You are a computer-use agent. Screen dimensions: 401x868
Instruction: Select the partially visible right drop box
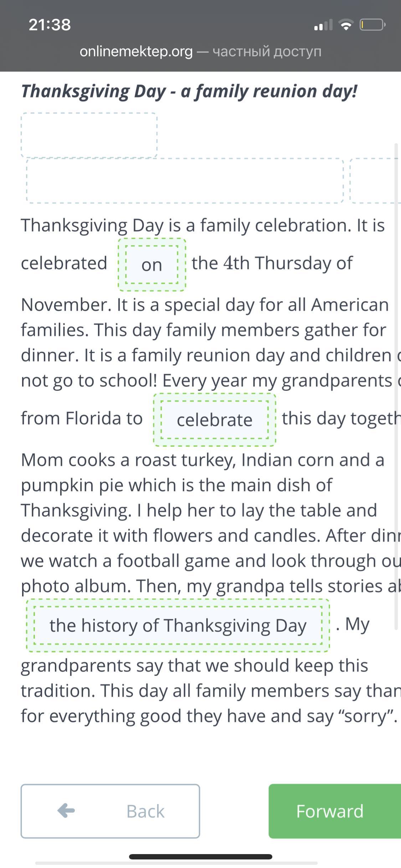pos(374,181)
